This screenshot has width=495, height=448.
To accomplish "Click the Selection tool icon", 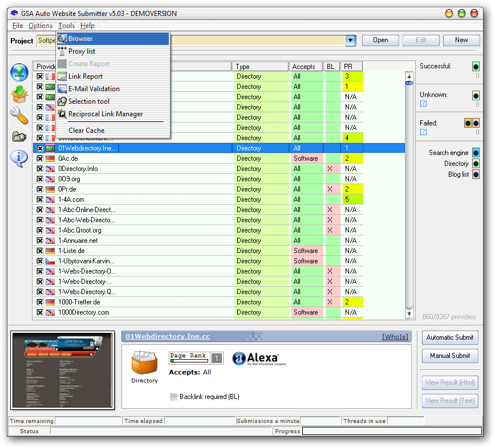I will pos(62,101).
